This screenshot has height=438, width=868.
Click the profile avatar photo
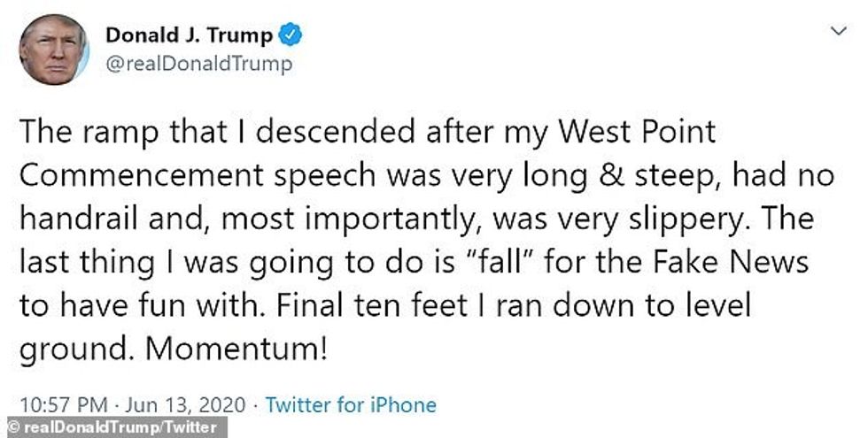tap(53, 50)
